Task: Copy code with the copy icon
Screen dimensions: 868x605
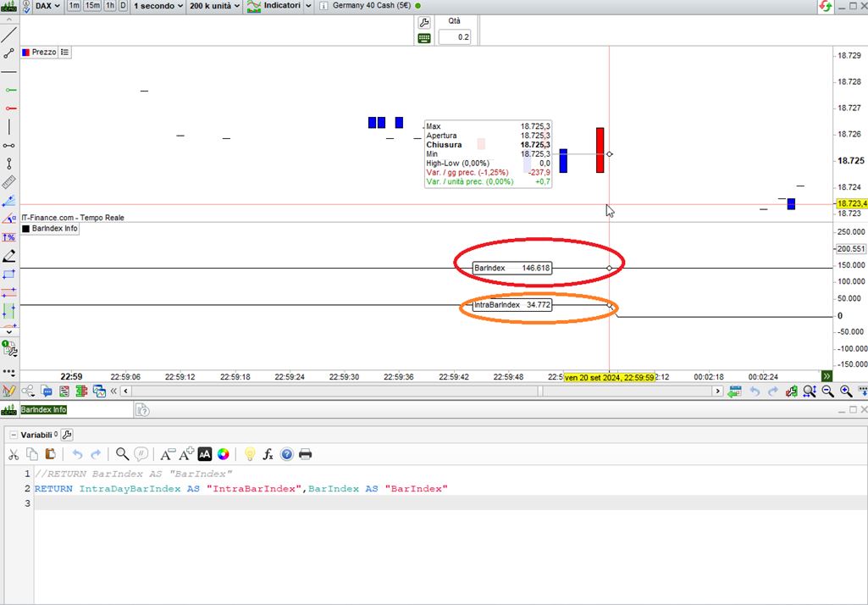Action: coord(32,455)
